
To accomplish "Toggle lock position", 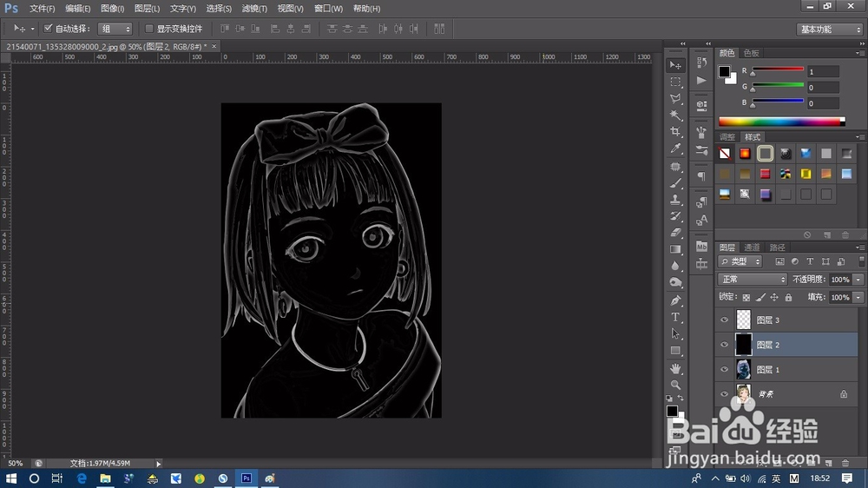I will tap(774, 298).
